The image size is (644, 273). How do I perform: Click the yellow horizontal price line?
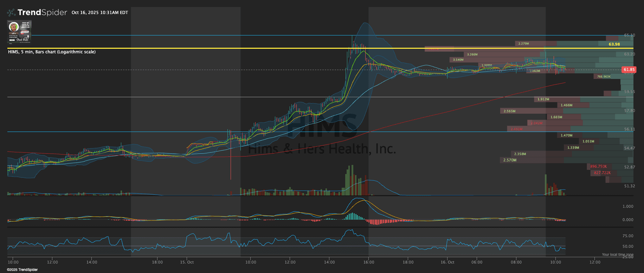click(x=211, y=48)
